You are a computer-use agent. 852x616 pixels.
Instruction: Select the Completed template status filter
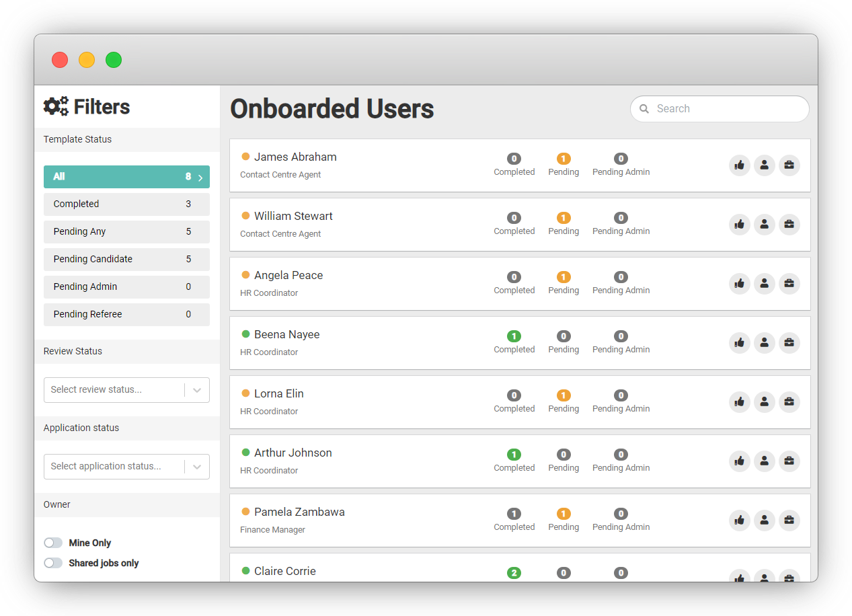(x=126, y=204)
